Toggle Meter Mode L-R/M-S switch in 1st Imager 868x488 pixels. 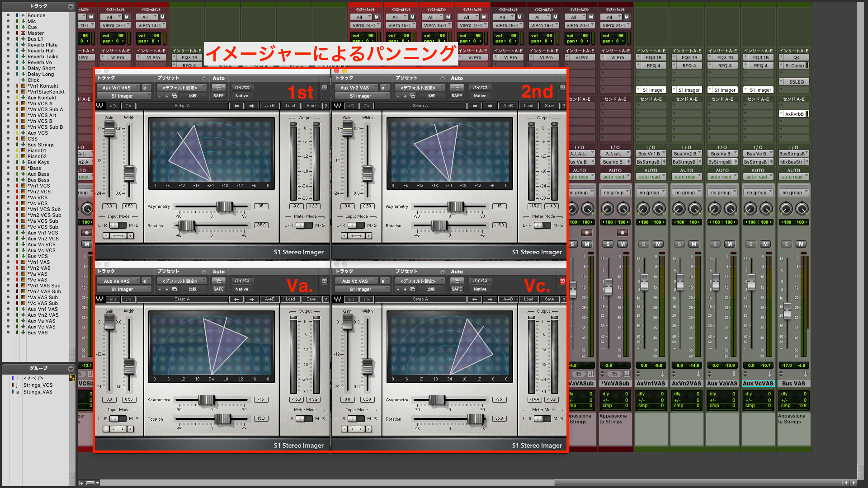click(304, 225)
